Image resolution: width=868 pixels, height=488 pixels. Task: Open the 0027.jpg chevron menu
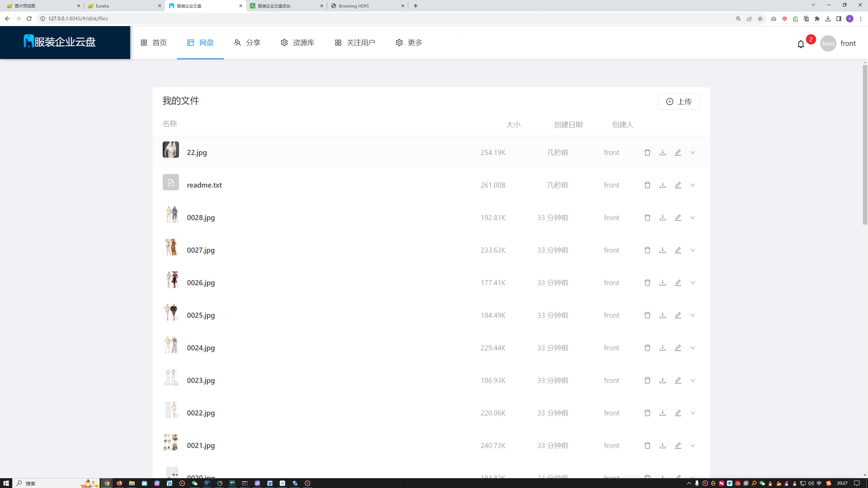[693, 250]
